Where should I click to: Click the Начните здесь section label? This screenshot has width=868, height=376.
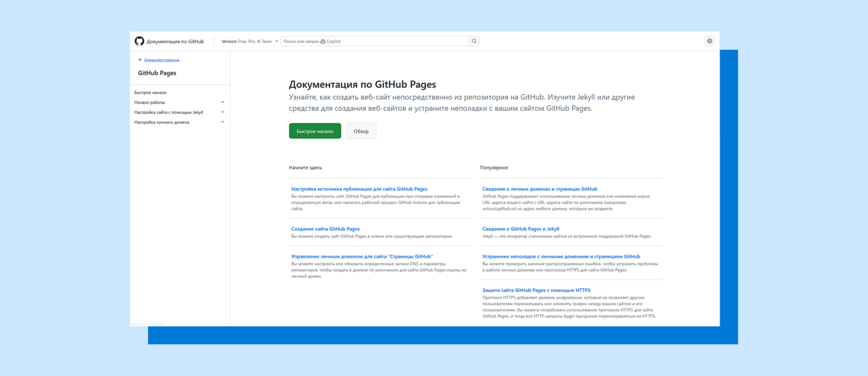305,168
